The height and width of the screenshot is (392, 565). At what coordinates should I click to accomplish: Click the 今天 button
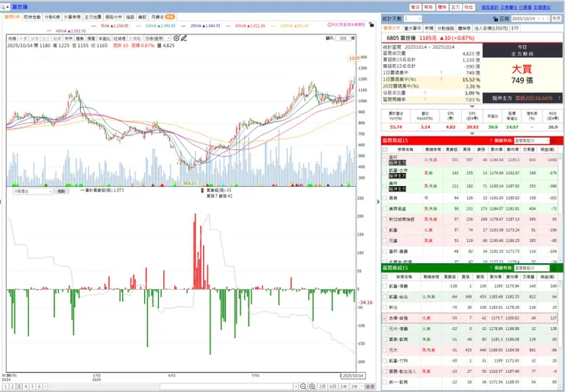[x=557, y=19]
